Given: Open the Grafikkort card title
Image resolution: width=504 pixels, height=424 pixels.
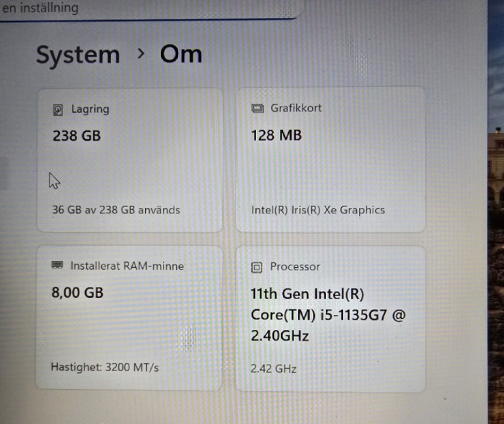Looking at the screenshot, I should click(296, 108).
